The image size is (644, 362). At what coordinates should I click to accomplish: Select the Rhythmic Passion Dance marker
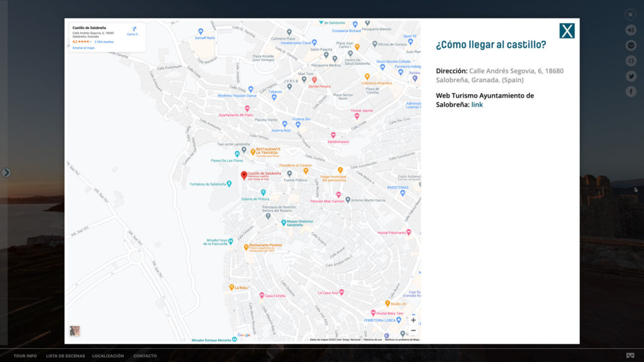coord(251,89)
